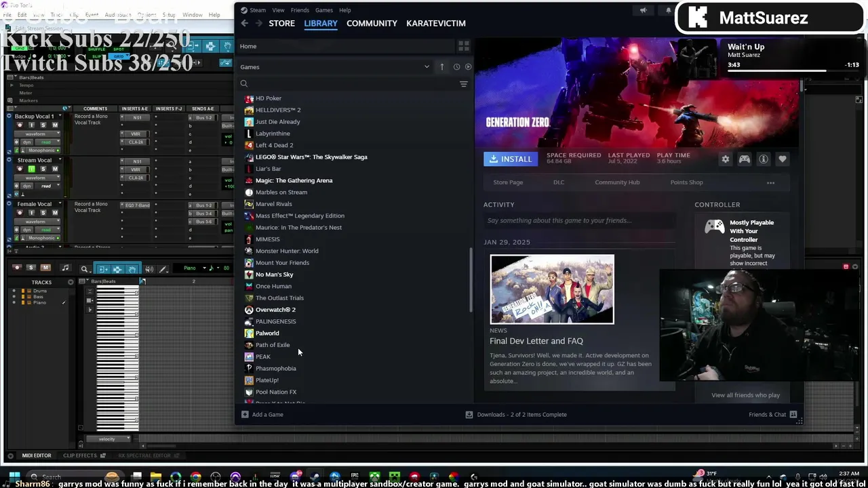The width and height of the screenshot is (868, 488).
Task: Open Chrome from the Windows taskbar
Action: [196, 476]
